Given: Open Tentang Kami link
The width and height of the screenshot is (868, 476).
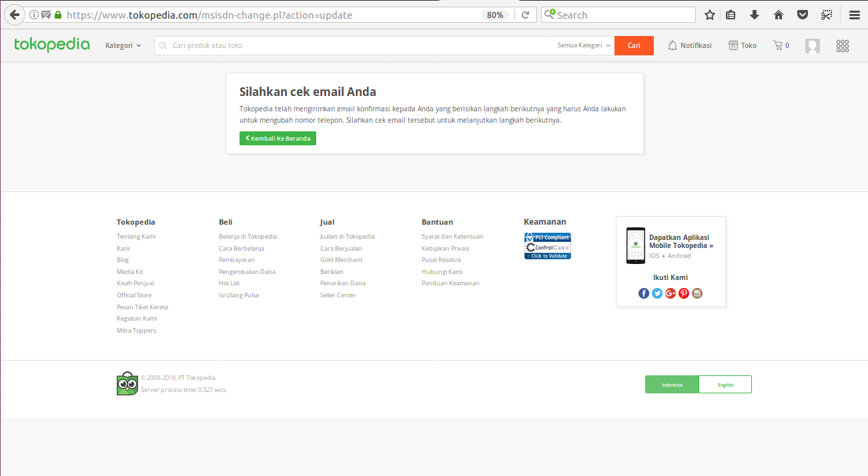Looking at the screenshot, I should tap(136, 237).
